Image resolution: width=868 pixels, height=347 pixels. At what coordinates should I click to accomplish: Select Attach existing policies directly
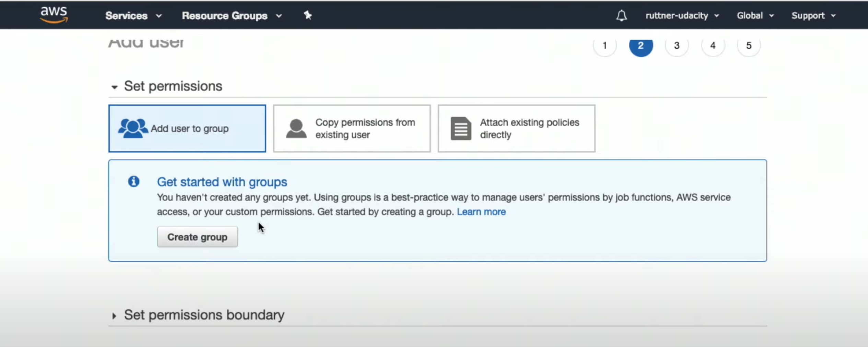pos(516,128)
